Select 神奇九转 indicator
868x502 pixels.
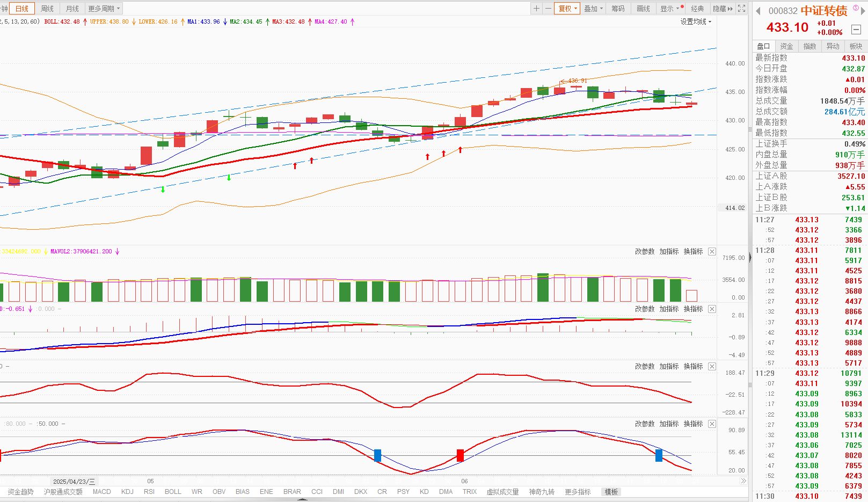tap(542, 492)
